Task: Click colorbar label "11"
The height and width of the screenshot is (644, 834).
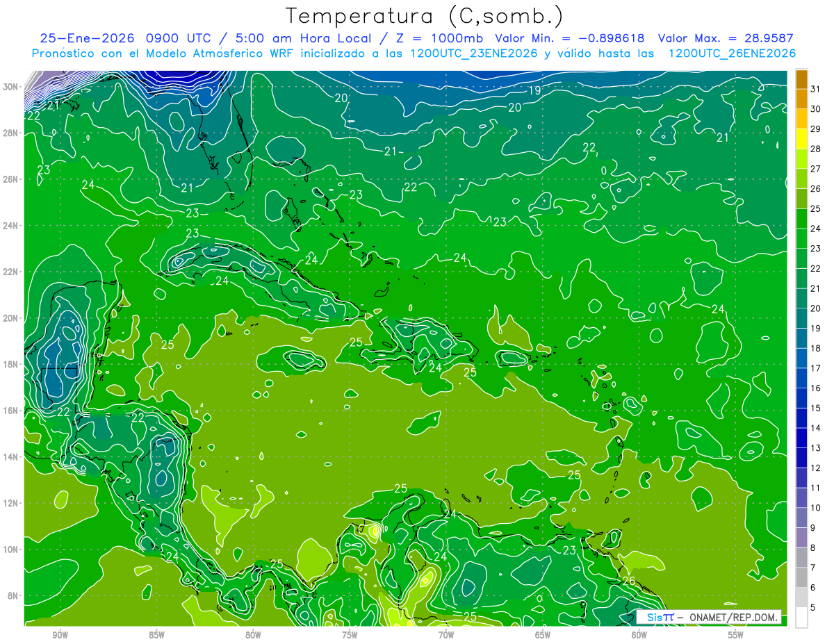Action: pos(815,488)
